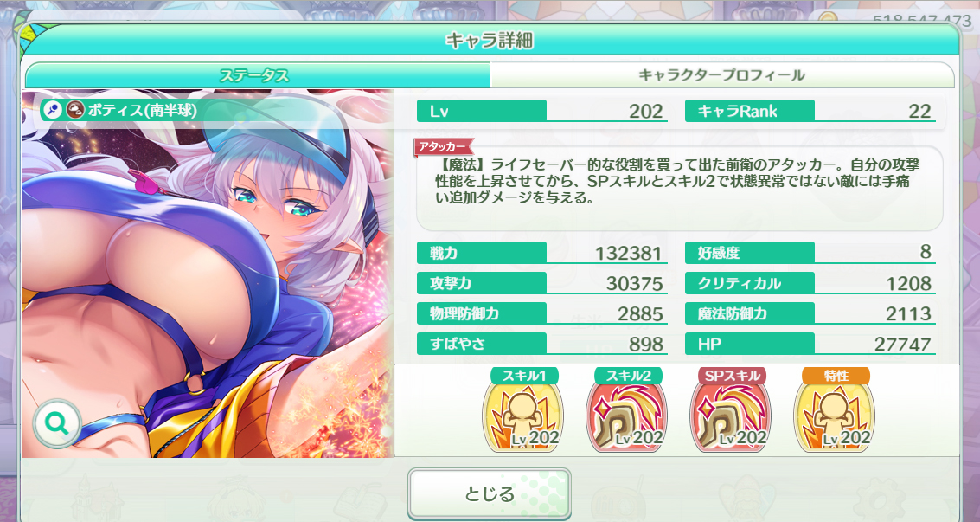Click the キャラRank field
Viewport: 980px width, 522px height.
click(x=810, y=112)
